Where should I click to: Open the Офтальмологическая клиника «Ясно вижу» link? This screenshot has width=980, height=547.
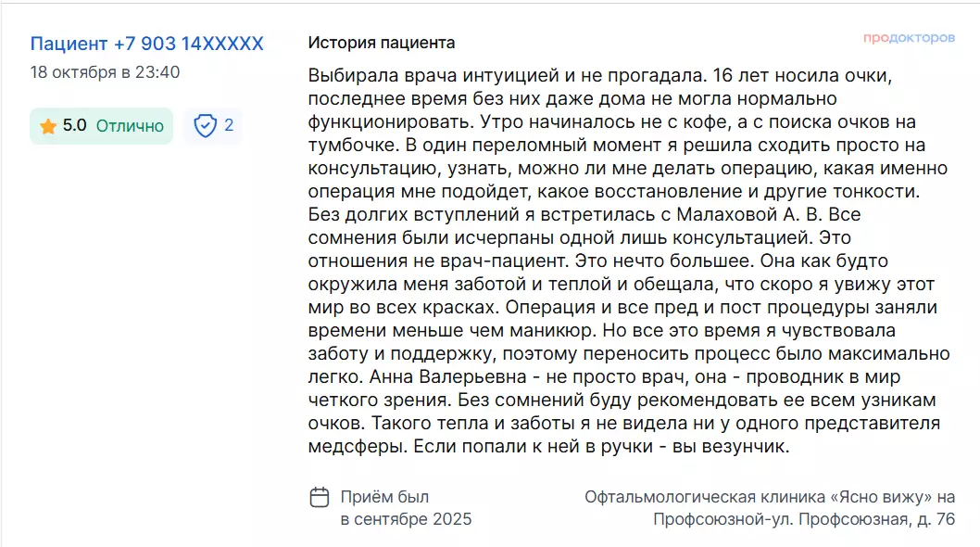(769, 497)
